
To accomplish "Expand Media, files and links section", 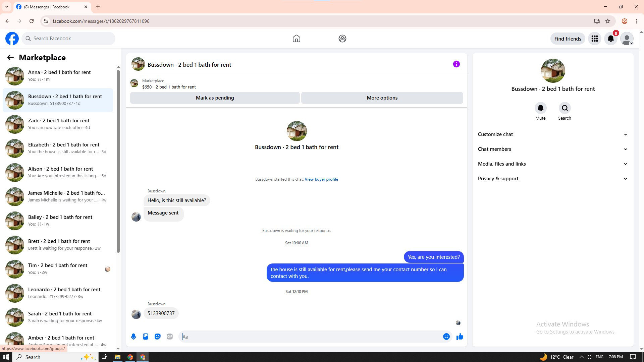I will tap(552, 164).
